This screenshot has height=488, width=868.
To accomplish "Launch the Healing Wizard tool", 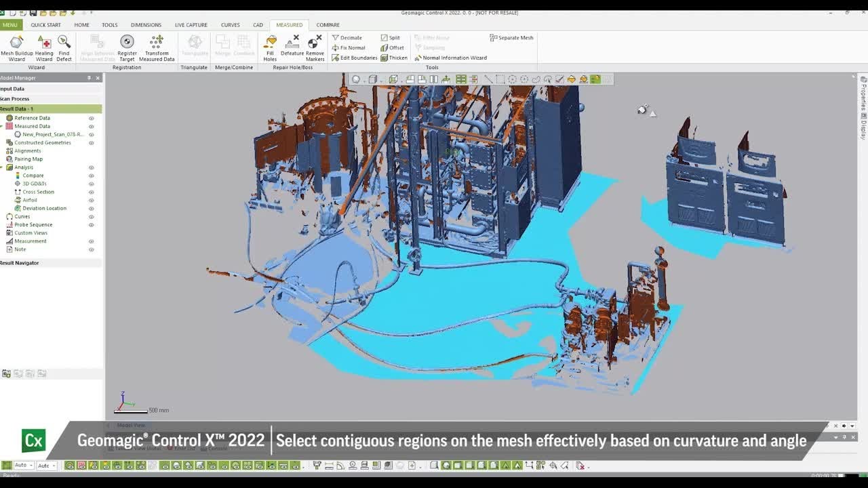I will pos(44,48).
